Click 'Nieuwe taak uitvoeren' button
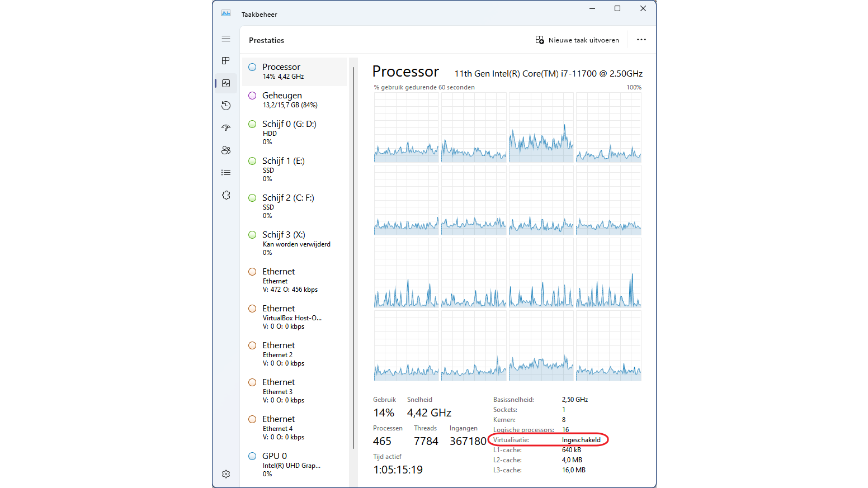 577,40
